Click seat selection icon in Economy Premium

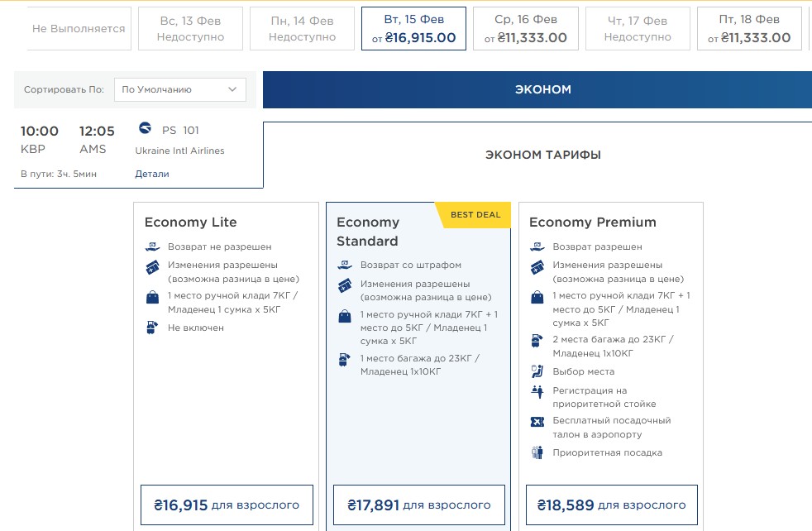click(537, 371)
